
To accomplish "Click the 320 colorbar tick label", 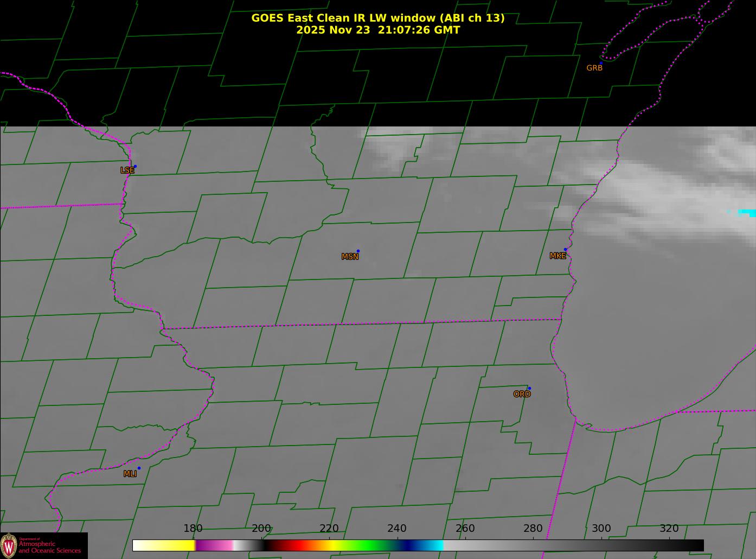I will click(669, 529).
